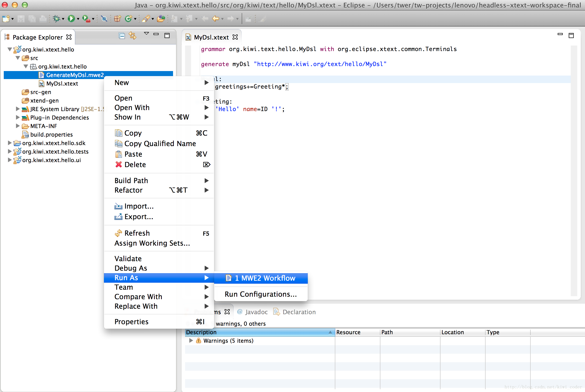Toggle Link with Editor in Package Explorer
This screenshot has height=392, width=585.
click(x=133, y=36)
